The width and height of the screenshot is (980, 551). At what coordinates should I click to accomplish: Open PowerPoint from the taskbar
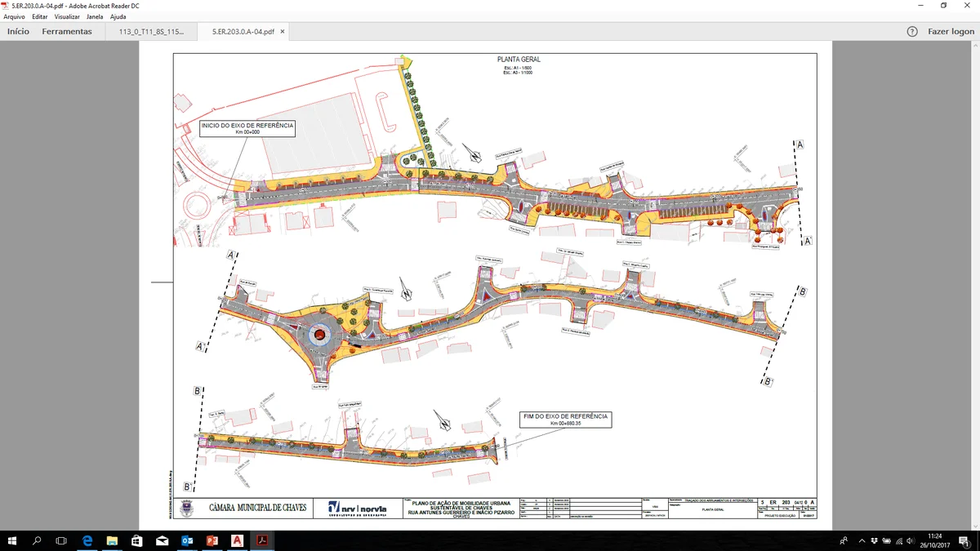click(x=212, y=540)
